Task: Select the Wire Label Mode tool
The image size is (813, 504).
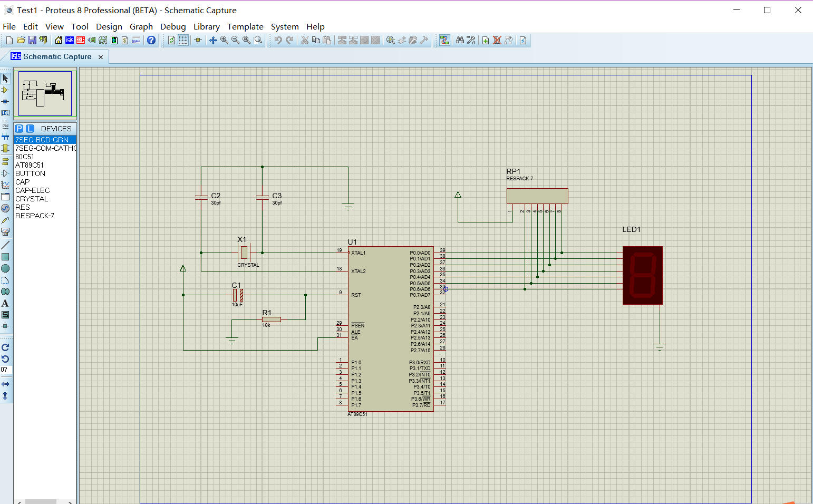Action: [5, 113]
